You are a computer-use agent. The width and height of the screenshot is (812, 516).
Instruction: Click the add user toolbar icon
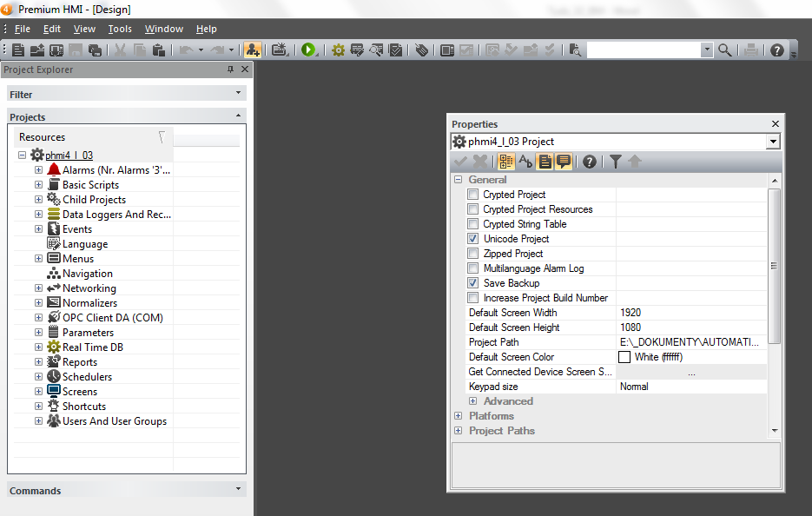tap(253, 50)
